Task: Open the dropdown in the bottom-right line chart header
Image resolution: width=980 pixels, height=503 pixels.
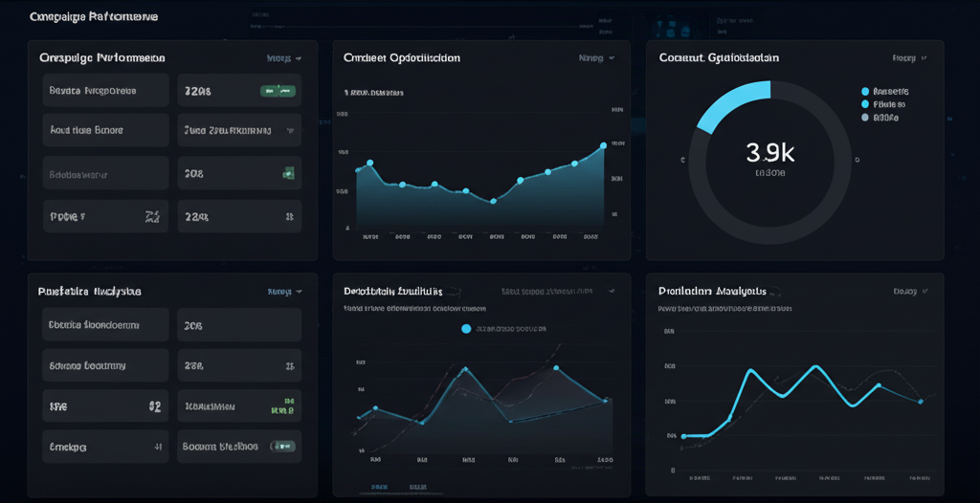Action: [x=910, y=291]
